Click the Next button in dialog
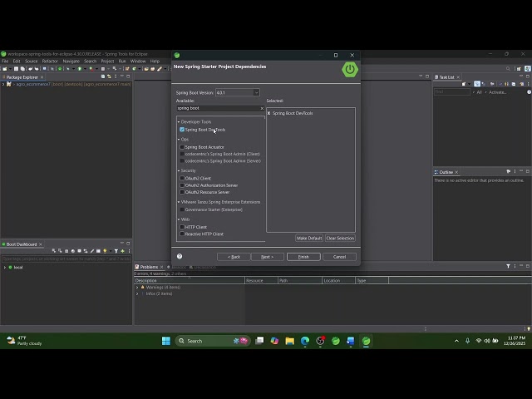 click(x=267, y=257)
